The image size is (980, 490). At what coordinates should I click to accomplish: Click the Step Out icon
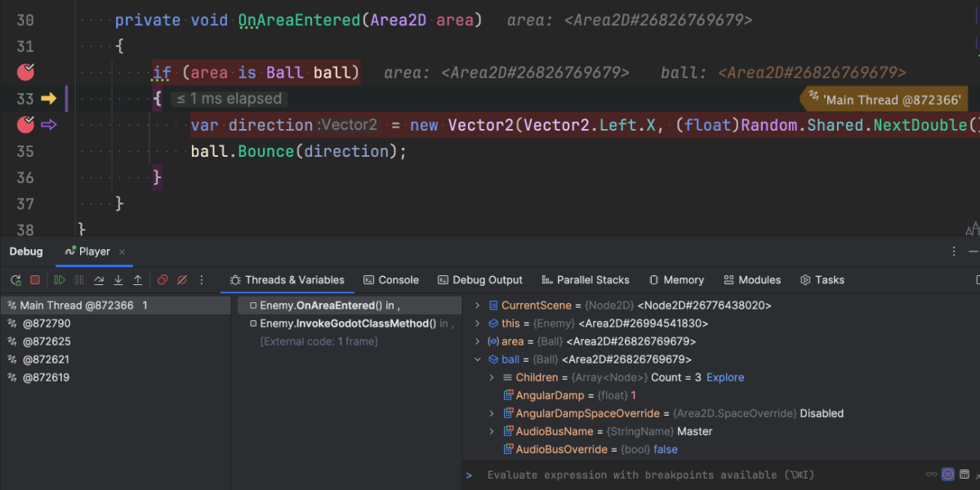pyautogui.click(x=138, y=280)
